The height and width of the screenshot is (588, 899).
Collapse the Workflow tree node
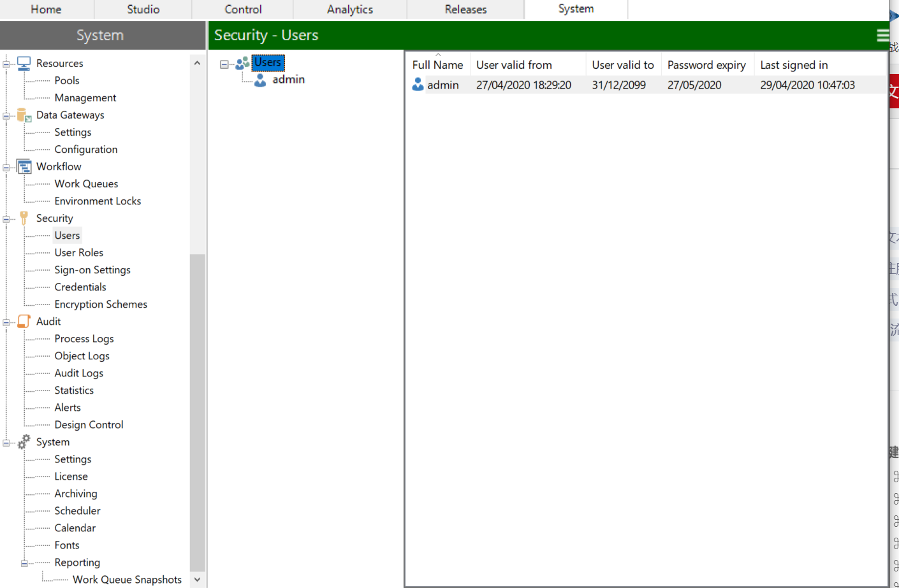click(6, 168)
